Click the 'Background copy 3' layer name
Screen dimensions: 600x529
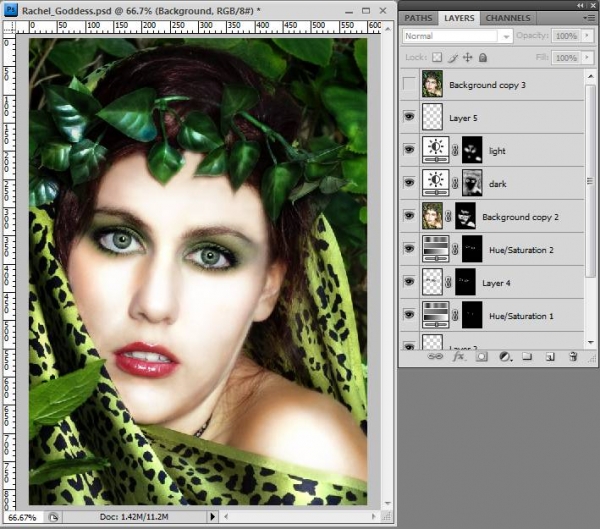click(x=487, y=85)
